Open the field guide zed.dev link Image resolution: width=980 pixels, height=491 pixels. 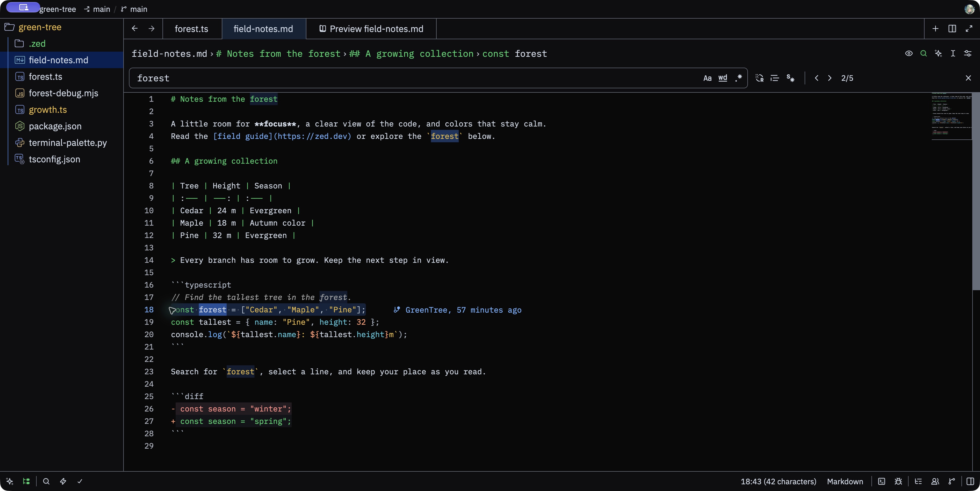[282, 136]
